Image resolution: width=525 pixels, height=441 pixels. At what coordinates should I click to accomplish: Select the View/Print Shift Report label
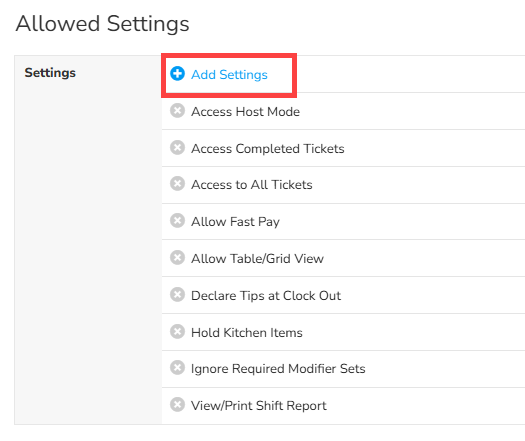pos(259,406)
